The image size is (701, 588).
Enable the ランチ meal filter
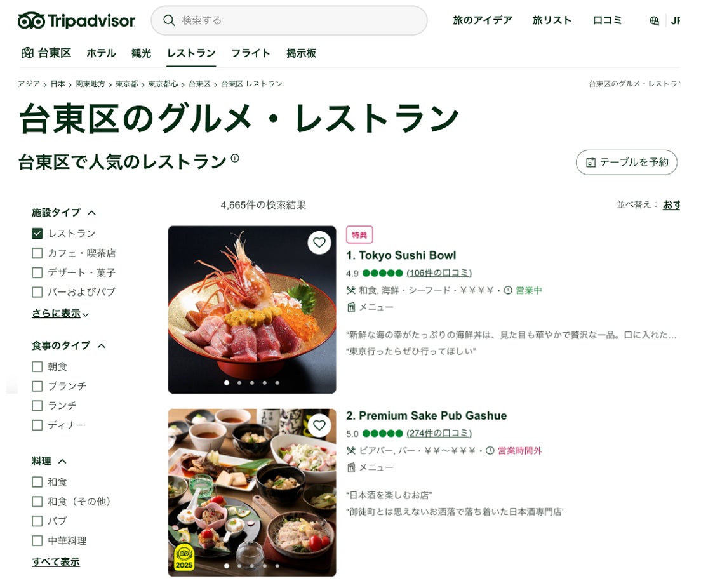37,406
